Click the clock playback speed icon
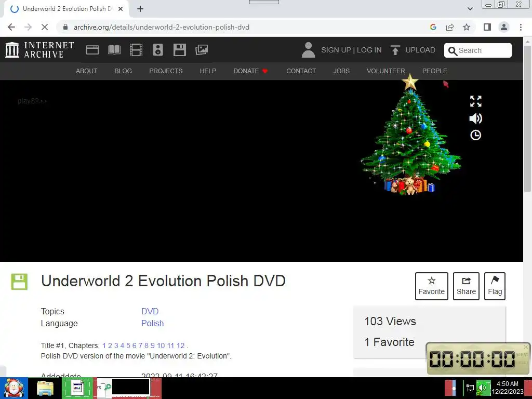Screen dimensions: 532x399 [476, 135]
